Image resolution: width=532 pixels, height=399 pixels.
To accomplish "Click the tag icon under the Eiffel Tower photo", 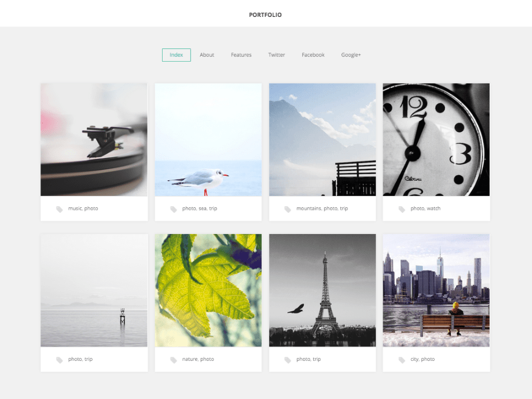I will point(287,358).
